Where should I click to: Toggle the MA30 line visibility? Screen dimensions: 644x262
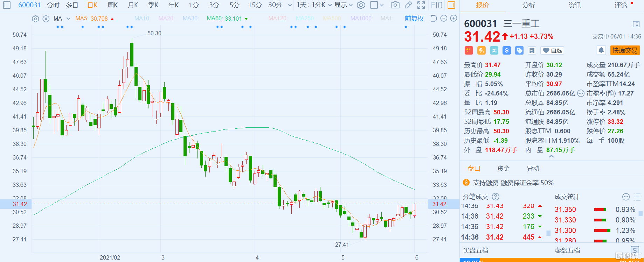click(191, 18)
